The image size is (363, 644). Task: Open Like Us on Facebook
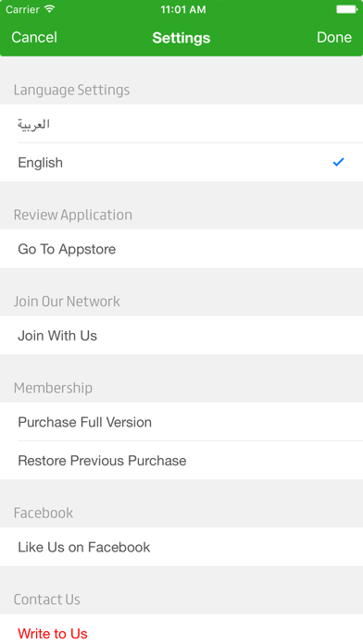pos(181,547)
